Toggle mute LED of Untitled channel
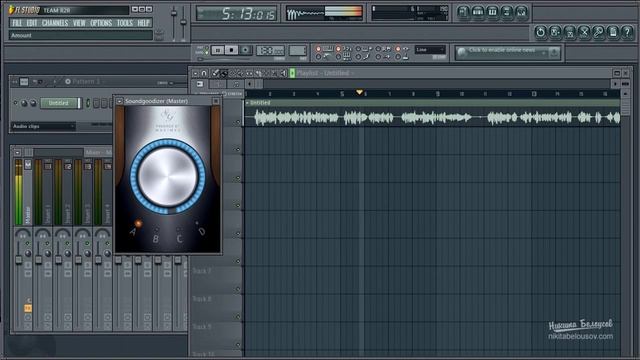The height and width of the screenshot is (360, 640). 16,103
